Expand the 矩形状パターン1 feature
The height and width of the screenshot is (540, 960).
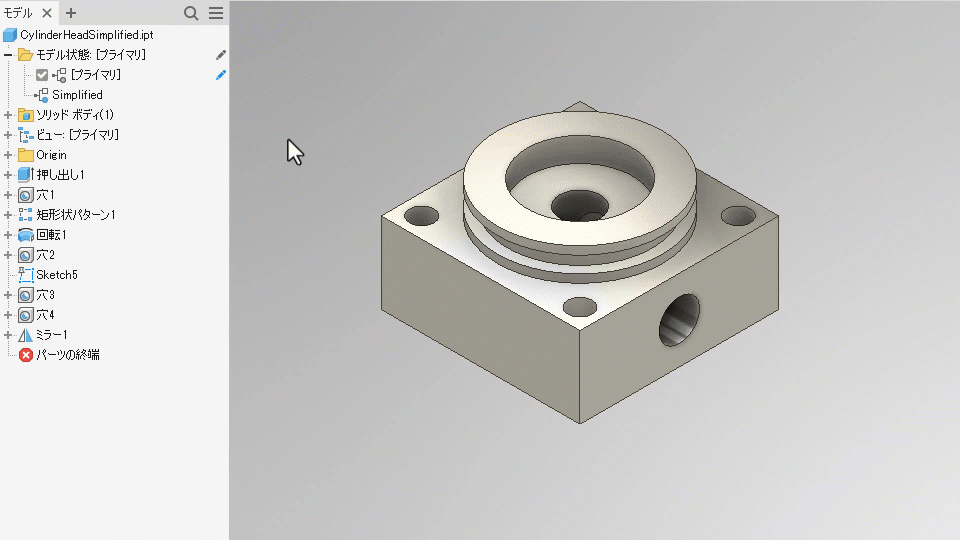(8, 215)
